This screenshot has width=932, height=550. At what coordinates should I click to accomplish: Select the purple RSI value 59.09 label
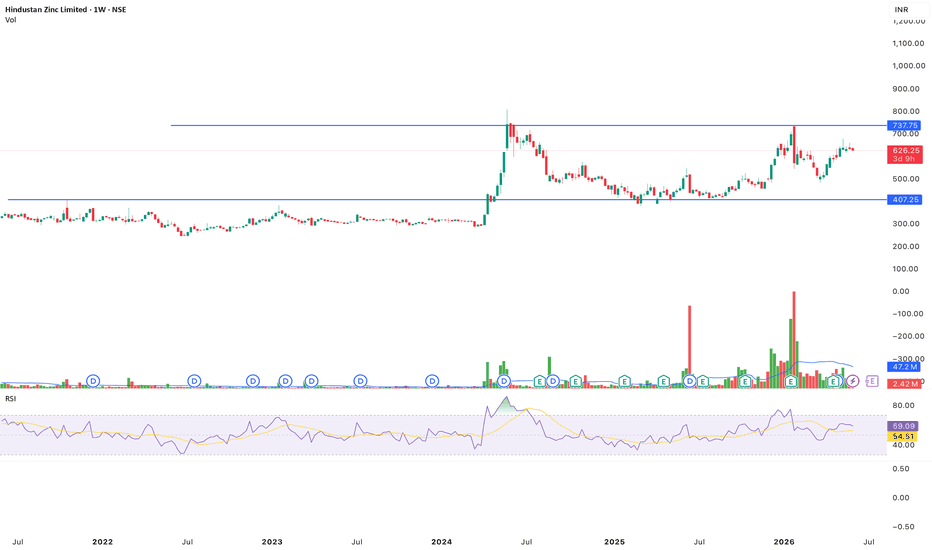point(903,426)
